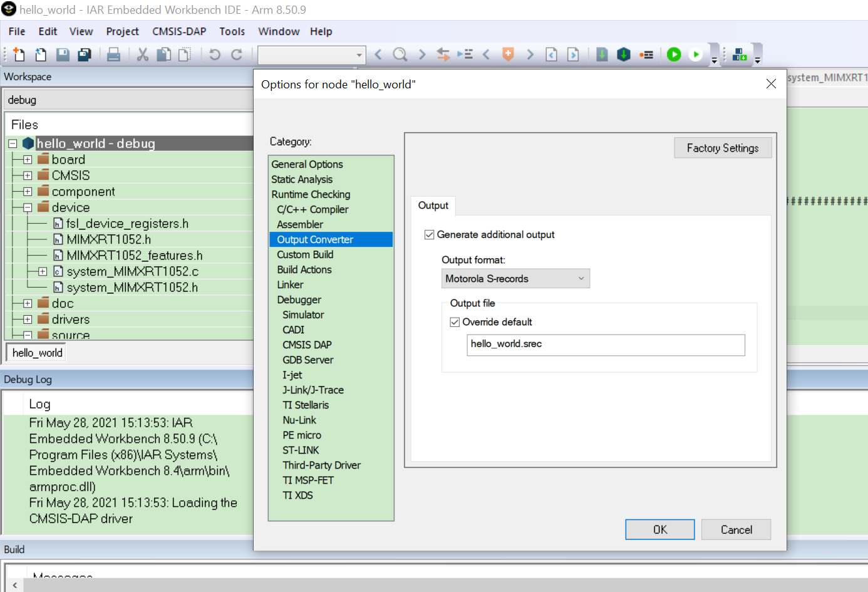Screen dimensions: 868x592
Task: Open the Project menu
Action: pyautogui.click(x=122, y=31)
